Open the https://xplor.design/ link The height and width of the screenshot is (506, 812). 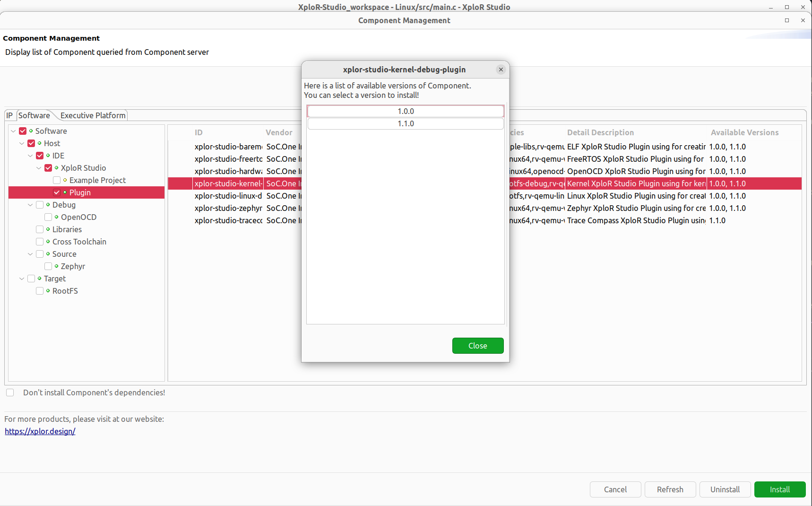pyautogui.click(x=40, y=431)
